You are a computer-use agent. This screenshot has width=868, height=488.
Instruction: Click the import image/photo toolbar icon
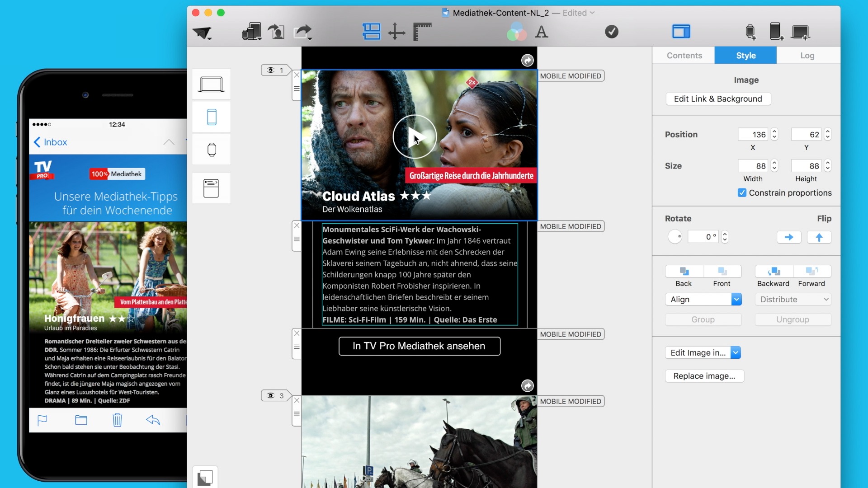[276, 32]
